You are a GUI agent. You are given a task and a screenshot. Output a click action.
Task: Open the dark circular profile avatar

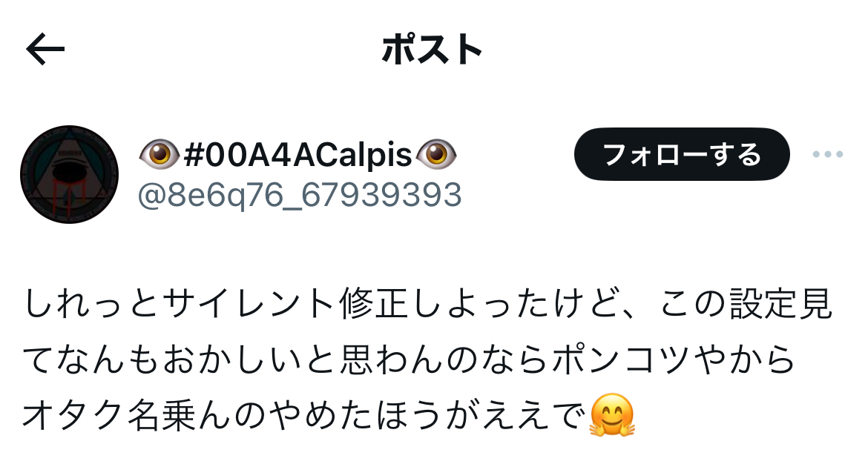69,175
